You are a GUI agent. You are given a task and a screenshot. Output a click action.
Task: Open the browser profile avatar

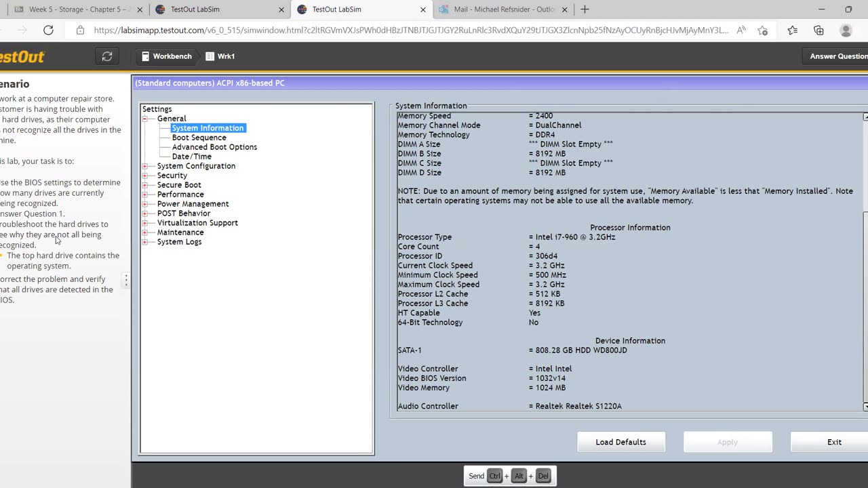[x=846, y=30]
